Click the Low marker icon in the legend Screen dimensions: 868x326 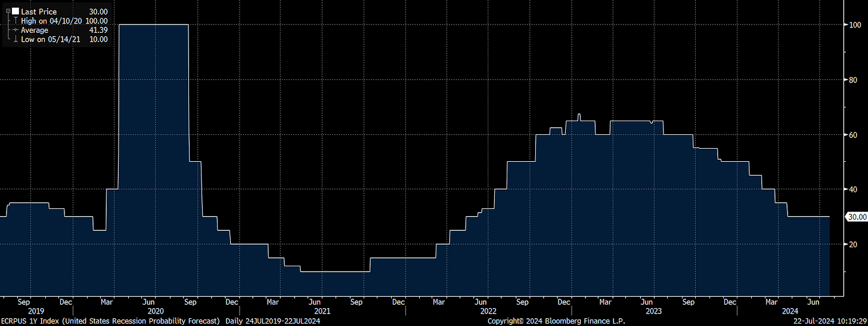click(14, 39)
